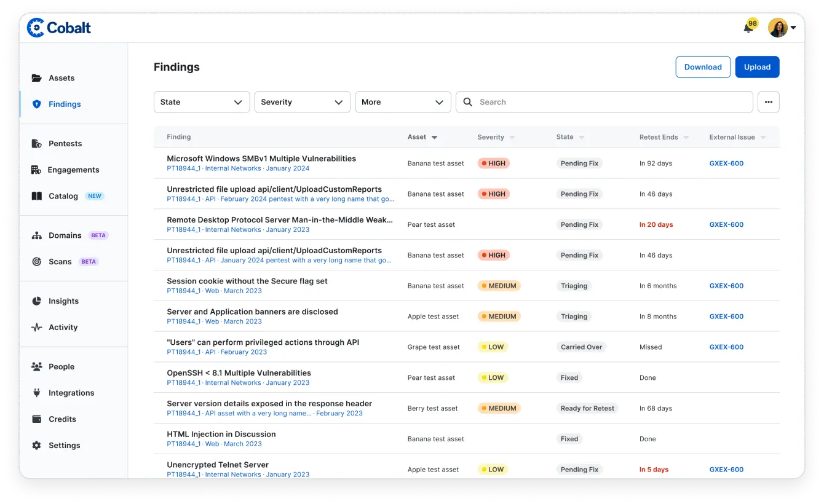The image size is (824, 504).
Task: Open the user avatar menu
Action: coord(778,28)
